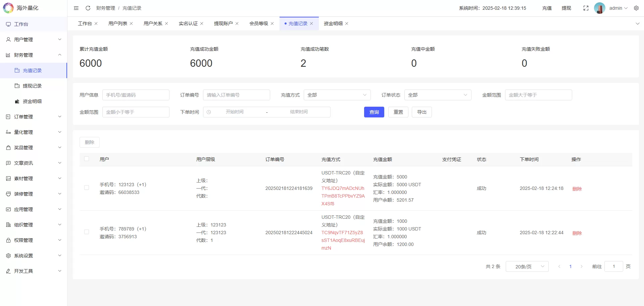Click the admin avatar image
Image resolution: width=644 pixels, height=306 pixels.
(x=599, y=8)
